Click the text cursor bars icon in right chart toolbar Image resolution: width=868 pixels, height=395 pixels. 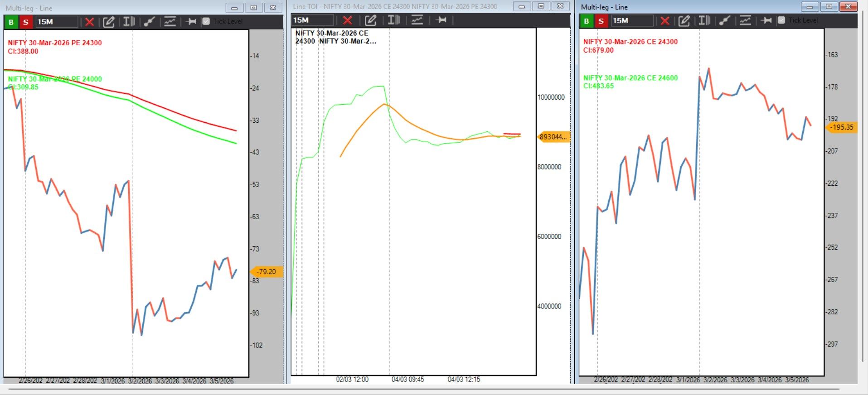click(704, 20)
